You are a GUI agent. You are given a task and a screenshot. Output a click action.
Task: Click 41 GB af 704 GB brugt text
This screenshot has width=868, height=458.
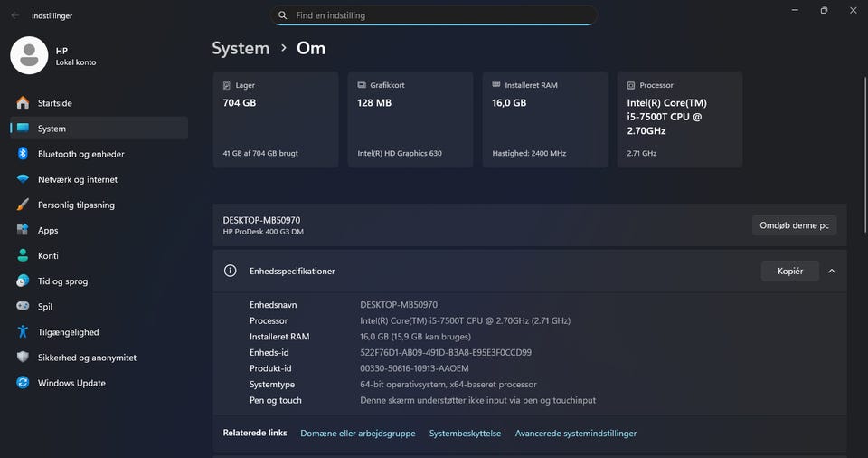pos(260,153)
